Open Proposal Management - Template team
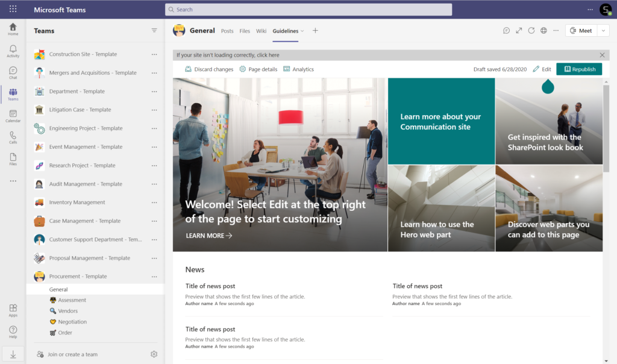Image resolution: width=617 pixels, height=364 pixels. (91, 258)
